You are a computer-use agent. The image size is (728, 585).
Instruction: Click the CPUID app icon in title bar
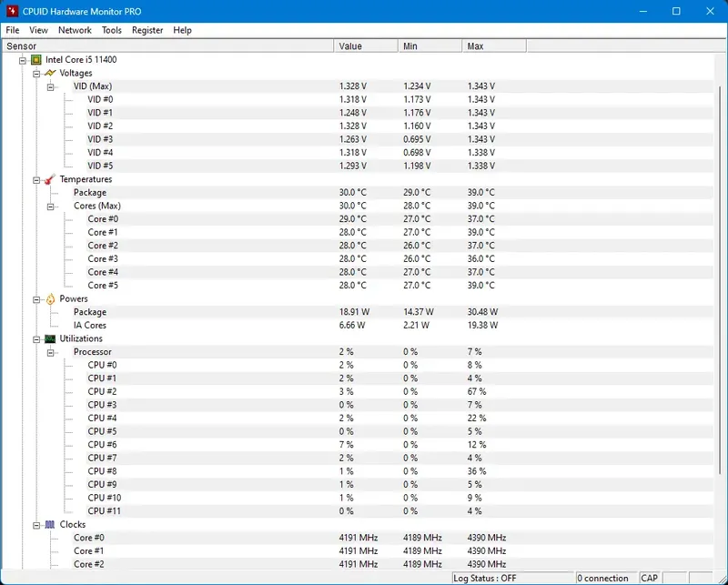click(x=12, y=11)
